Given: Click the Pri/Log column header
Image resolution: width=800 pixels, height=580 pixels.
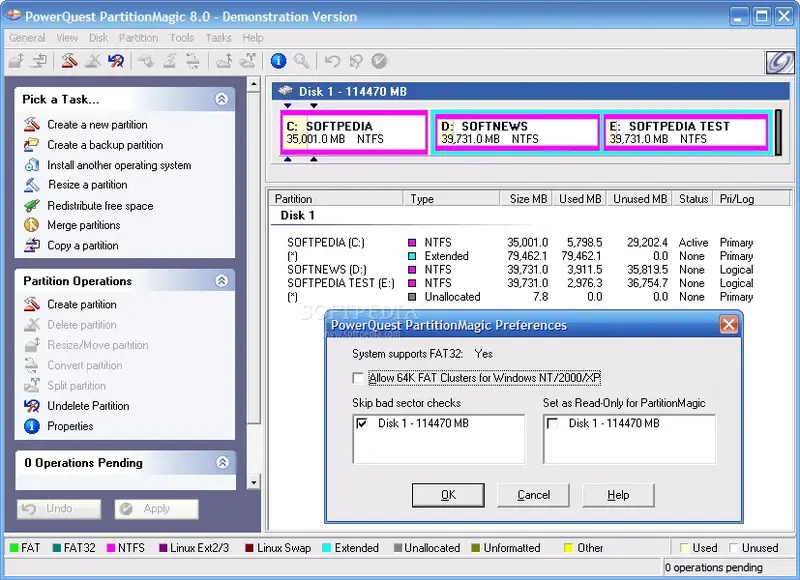Looking at the screenshot, I should coord(752,198).
